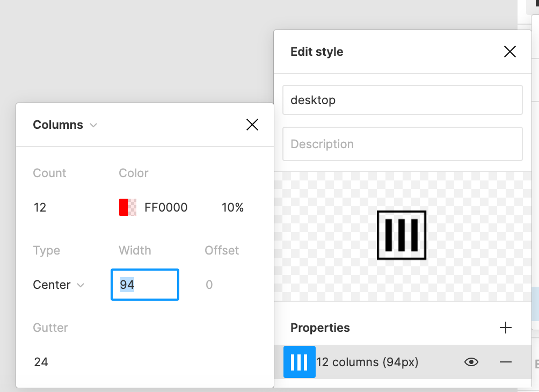Click the Description input field
The image size is (539, 392).
[402, 144]
